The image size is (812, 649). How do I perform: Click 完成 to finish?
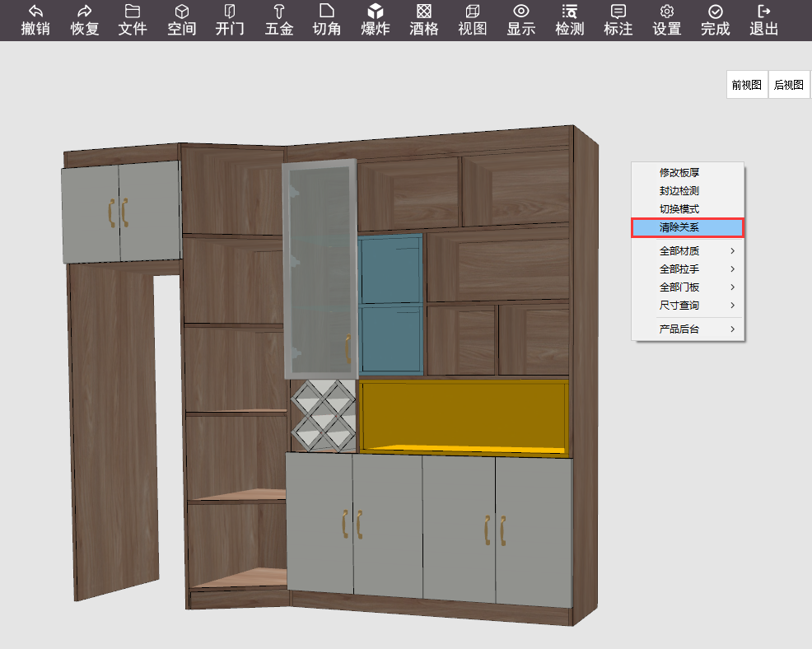point(716,21)
